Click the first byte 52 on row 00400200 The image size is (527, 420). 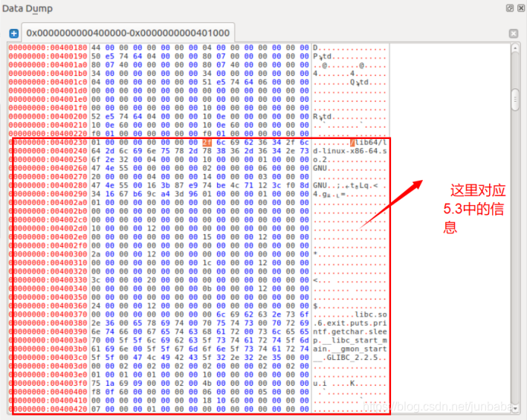tap(96, 117)
